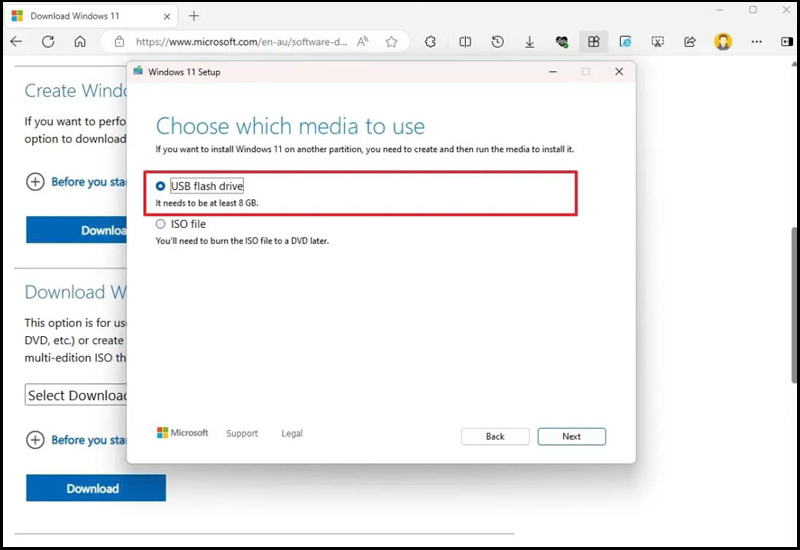Click 'It needs to be at least 8 GB' text
Screen dimensions: 800x550
coord(207,203)
